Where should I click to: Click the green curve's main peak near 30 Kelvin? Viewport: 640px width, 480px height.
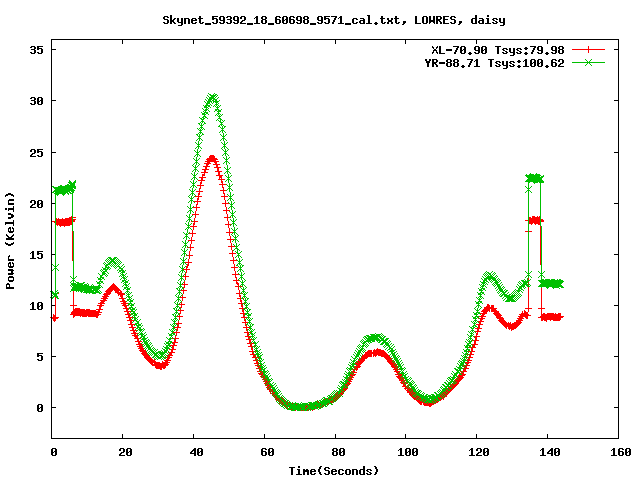[213, 98]
